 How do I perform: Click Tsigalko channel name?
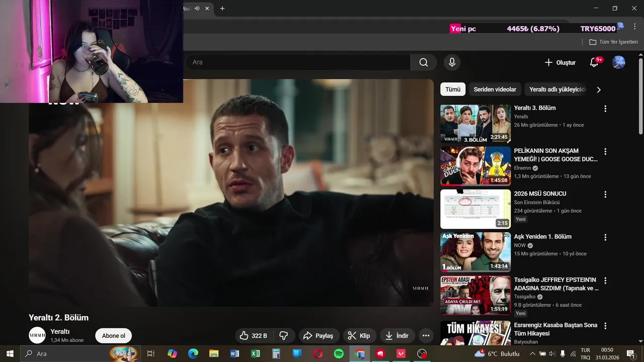[x=525, y=297]
